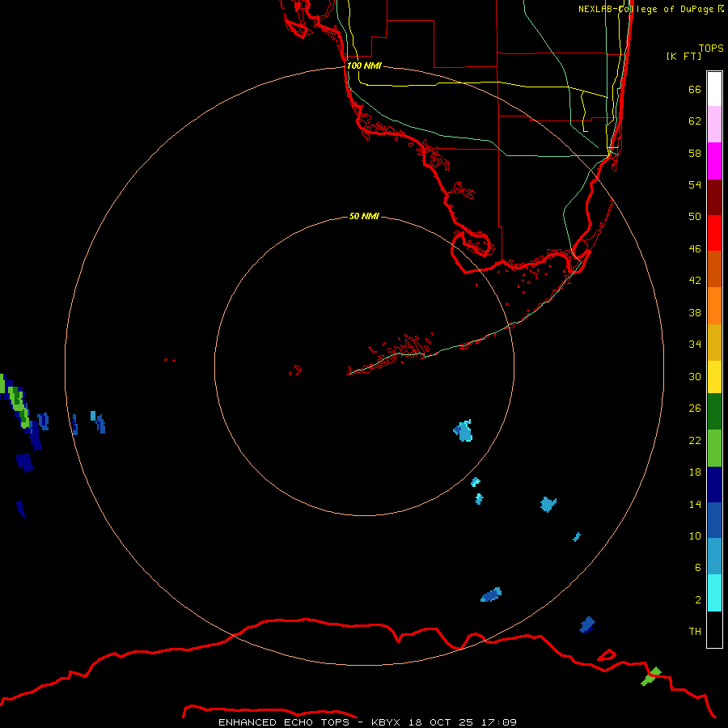Click the "NEXLAB-College of DuPage" credit text
The image size is (728, 728).
pyautogui.click(x=645, y=9)
